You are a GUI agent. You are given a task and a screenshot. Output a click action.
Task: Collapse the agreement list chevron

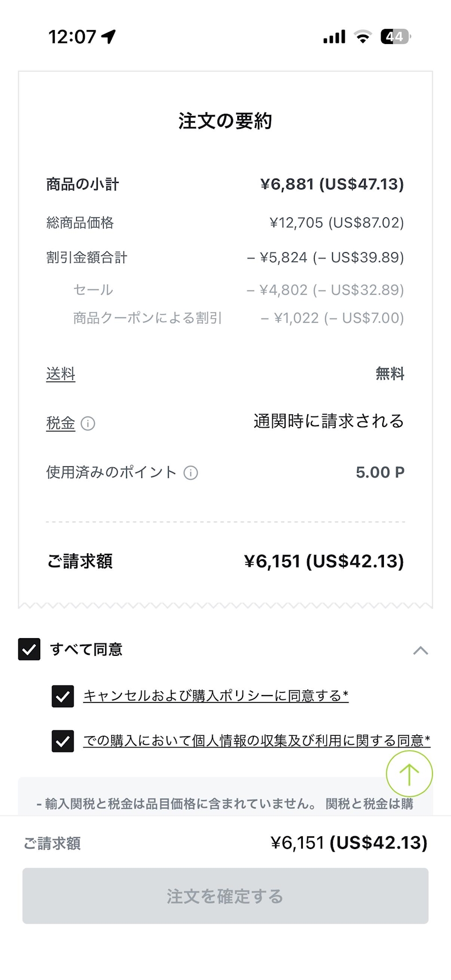(x=420, y=650)
